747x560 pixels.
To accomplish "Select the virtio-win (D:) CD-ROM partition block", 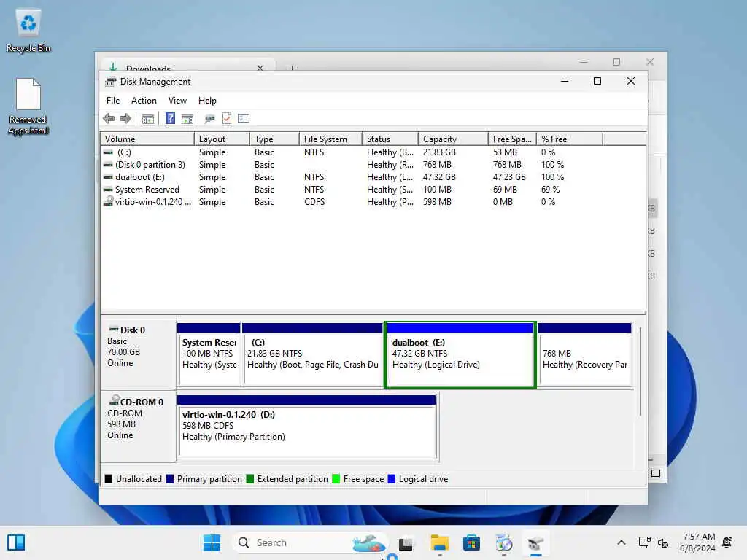I will coord(307,427).
